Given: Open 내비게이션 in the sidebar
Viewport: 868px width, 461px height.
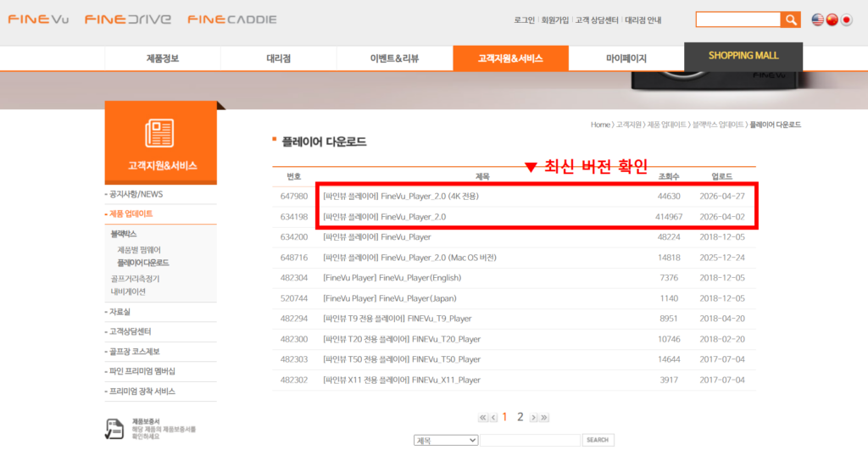Looking at the screenshot, I should click(128, 292).
